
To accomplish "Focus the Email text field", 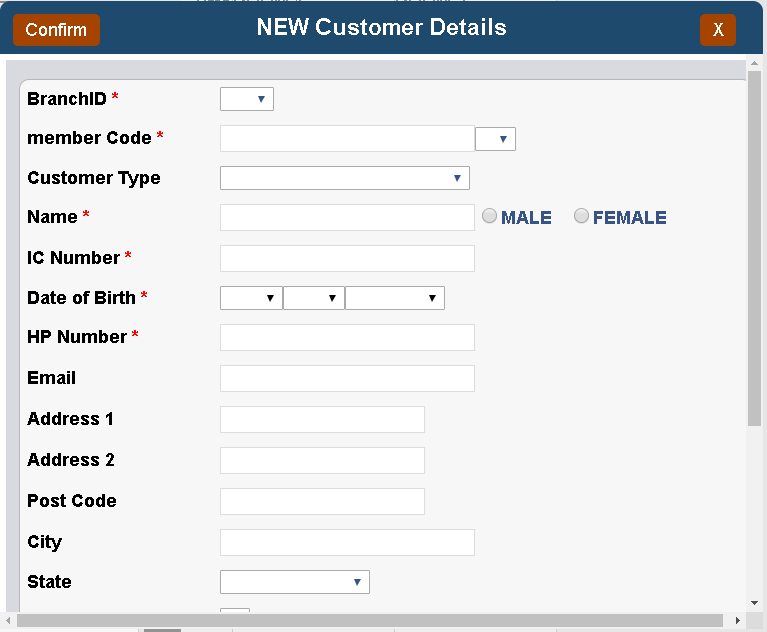I will point(347,378).
